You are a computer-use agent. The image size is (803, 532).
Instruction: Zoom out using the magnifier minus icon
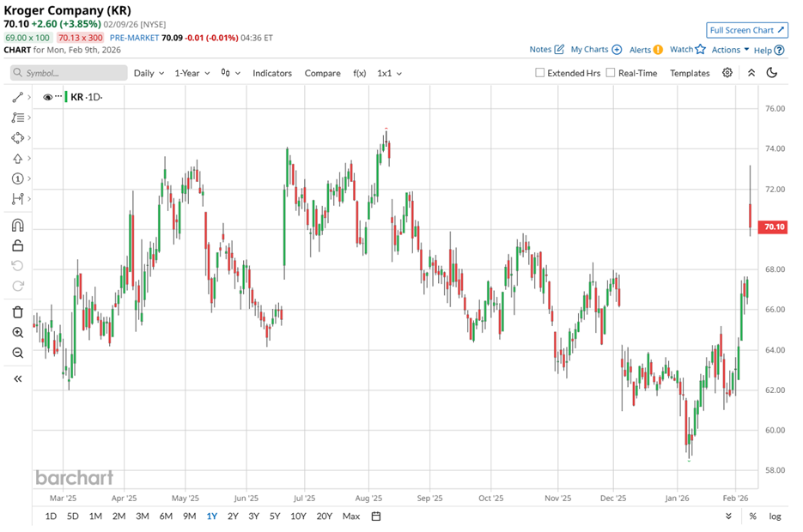pyautogui.click(x=17, y=354)
